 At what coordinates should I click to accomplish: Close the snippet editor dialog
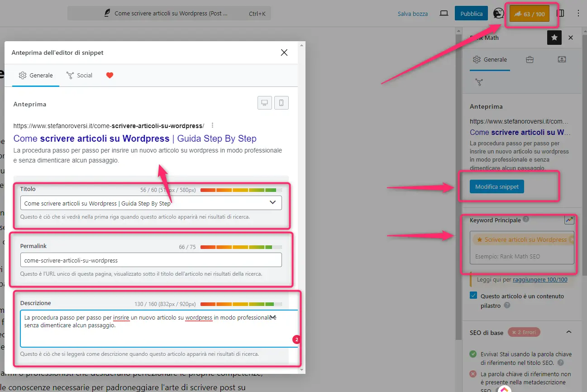tap(284, 53)
